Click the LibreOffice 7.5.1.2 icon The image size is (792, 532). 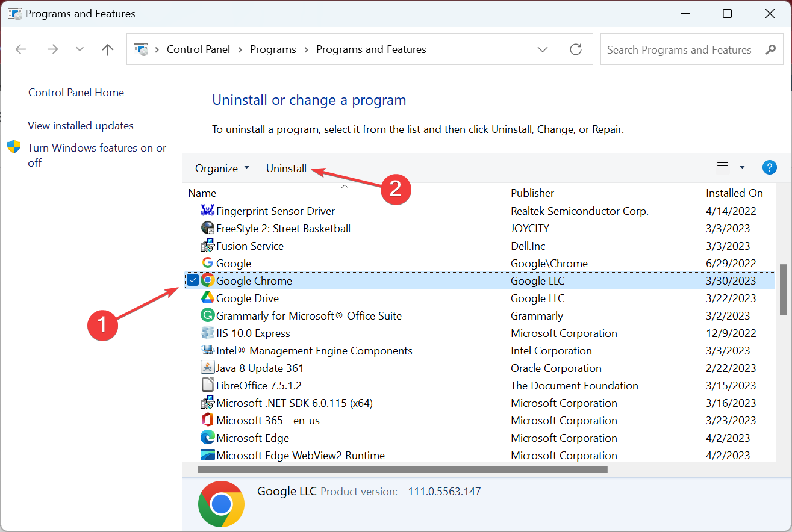[207, 385]
